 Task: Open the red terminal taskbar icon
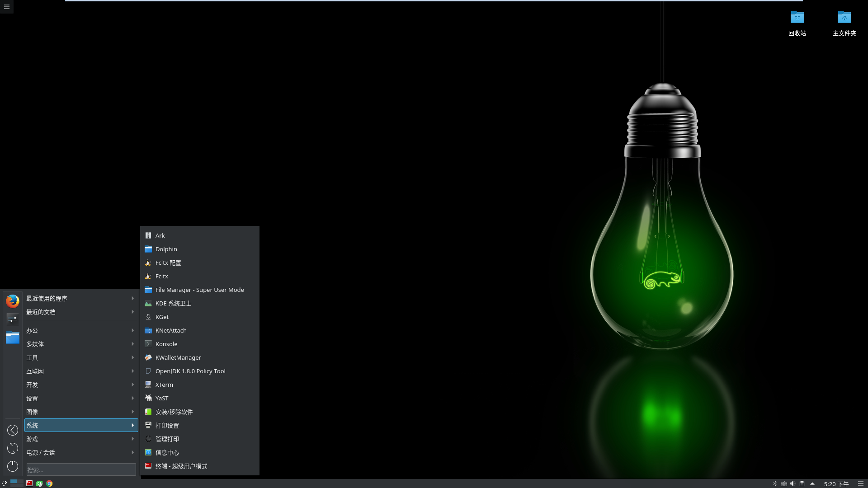29,483
